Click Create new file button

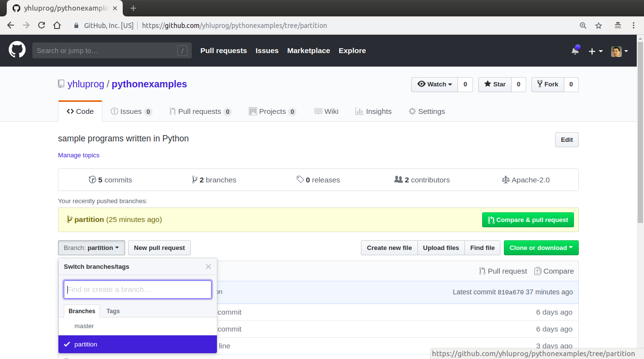[x=389, y=248]
